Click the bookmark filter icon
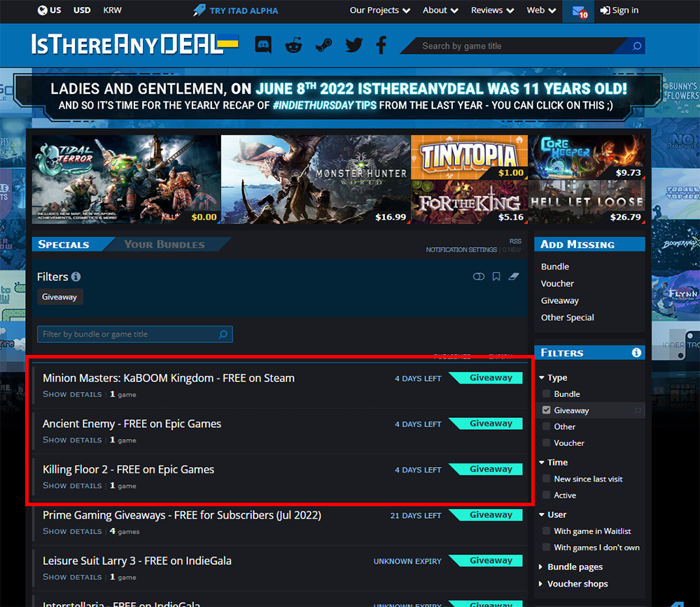Screen dimensions: 700x607 [496, 277]
